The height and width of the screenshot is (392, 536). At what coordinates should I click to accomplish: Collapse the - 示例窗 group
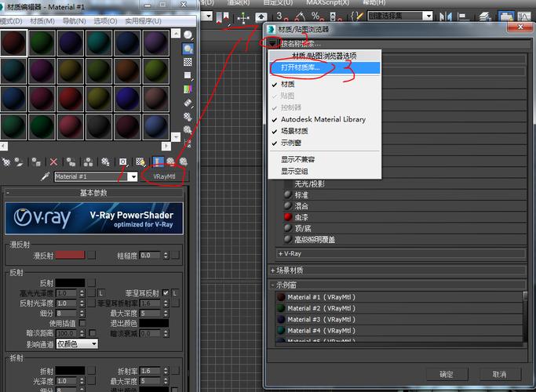398,285
